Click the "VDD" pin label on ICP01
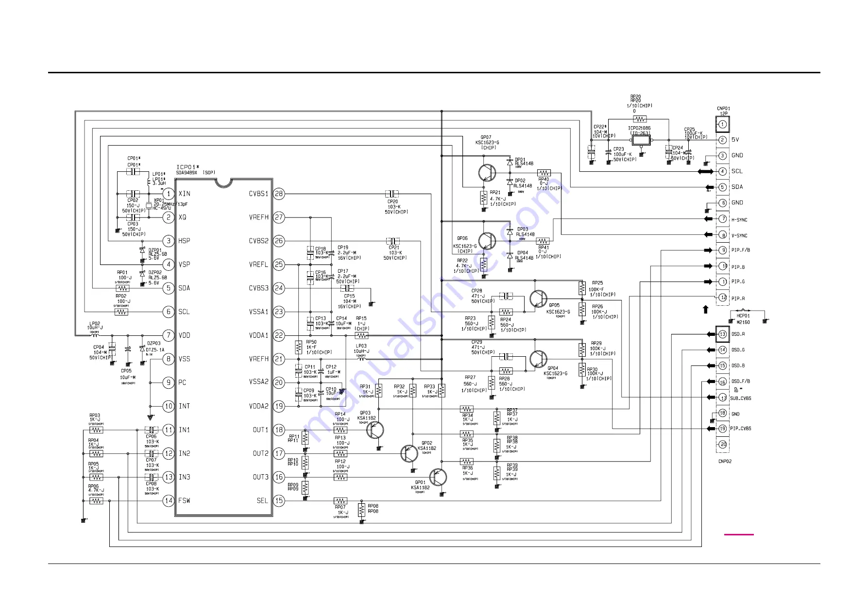 point(185,335)
